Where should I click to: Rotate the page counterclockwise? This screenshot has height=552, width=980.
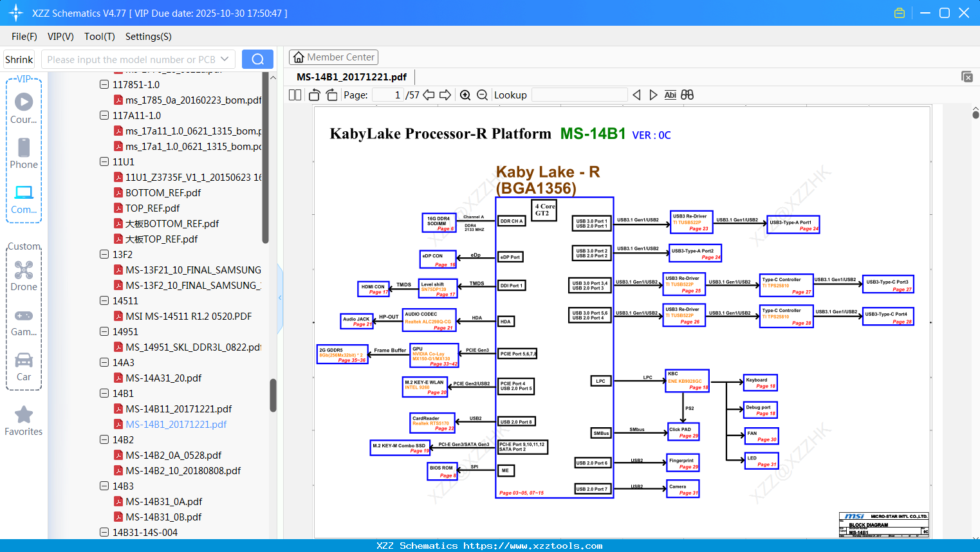click(315, 95)
